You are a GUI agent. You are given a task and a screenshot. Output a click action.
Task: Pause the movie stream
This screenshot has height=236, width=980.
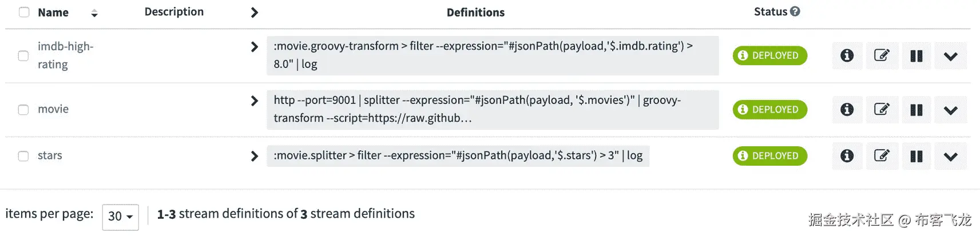[x=916, y=110]
